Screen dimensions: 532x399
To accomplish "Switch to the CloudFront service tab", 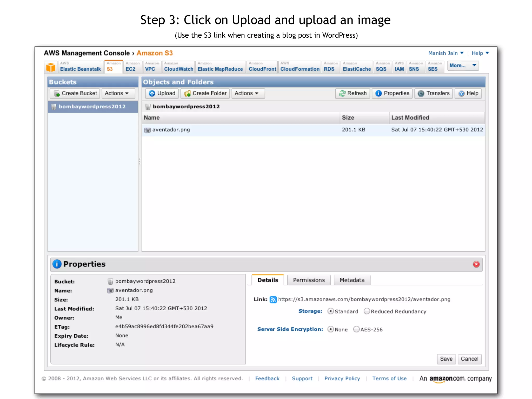I will coord(262,67).
